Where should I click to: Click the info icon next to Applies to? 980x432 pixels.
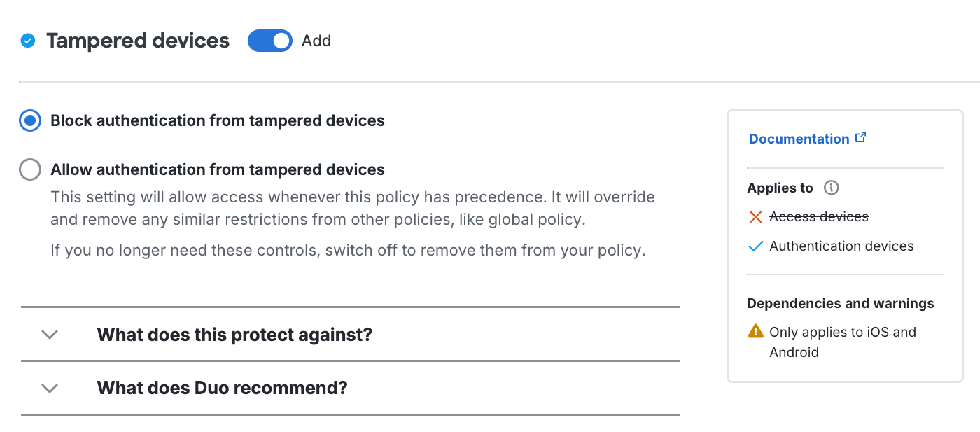click(831, 188)
